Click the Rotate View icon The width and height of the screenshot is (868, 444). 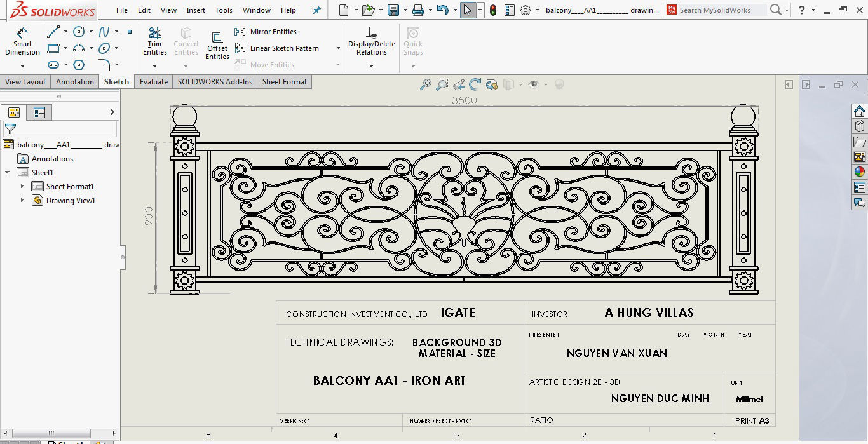coord(475,84)
